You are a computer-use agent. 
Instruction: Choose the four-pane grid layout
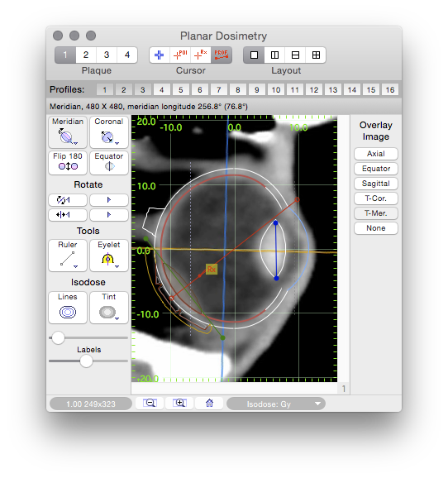click(316, 55)
